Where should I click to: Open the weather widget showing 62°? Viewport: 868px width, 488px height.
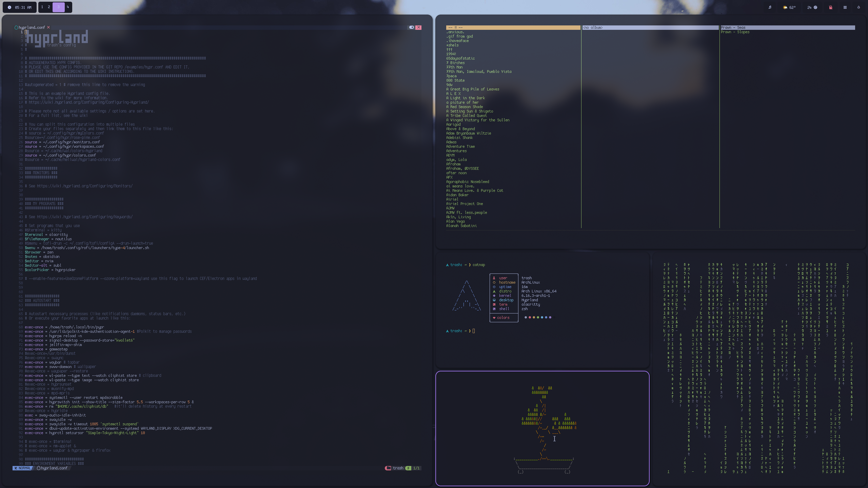(789, 7)
